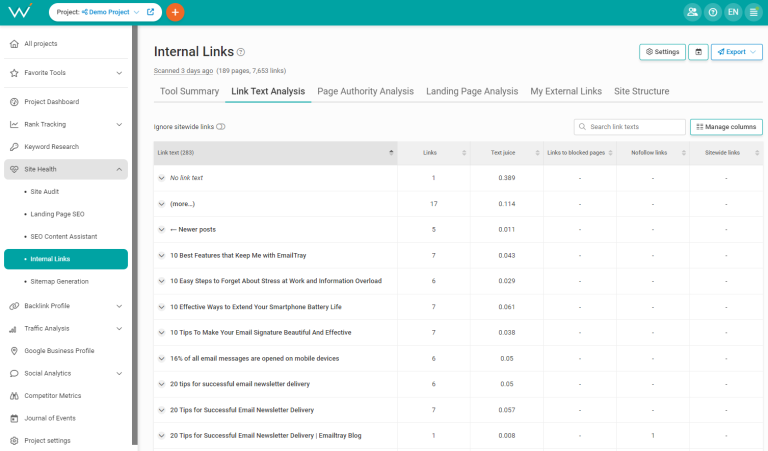
Task: Change language with EN button
Action: coord(733,12)
